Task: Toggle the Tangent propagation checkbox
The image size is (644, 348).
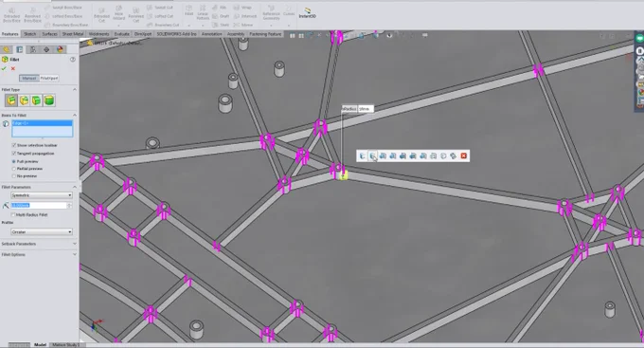Action: tap(14, 153)
